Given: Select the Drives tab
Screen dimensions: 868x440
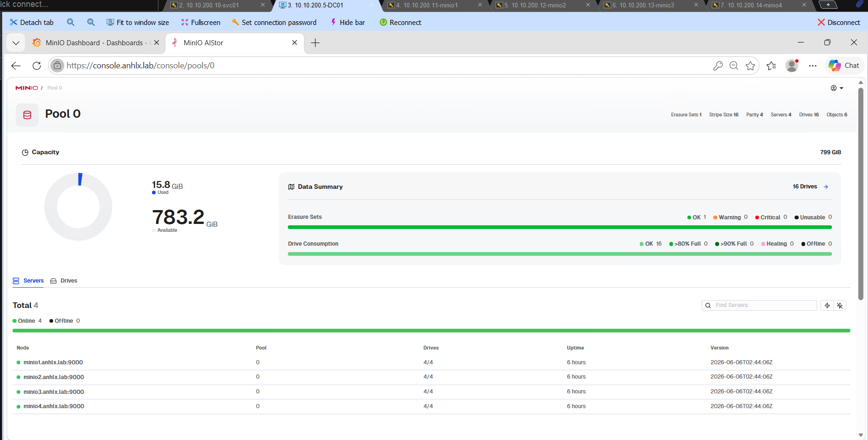Looking at the screenshot, I should (x=64, y=281).
